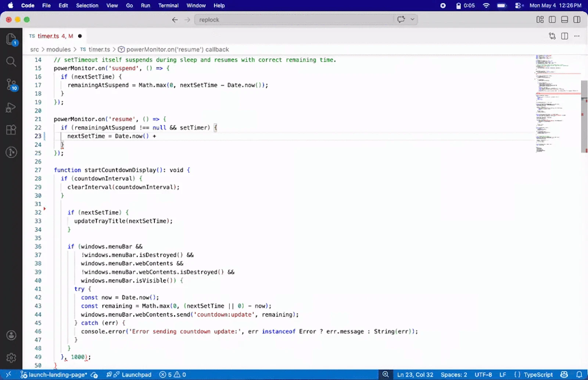
Task: Open the Apple menu
Action: point(10,6)
